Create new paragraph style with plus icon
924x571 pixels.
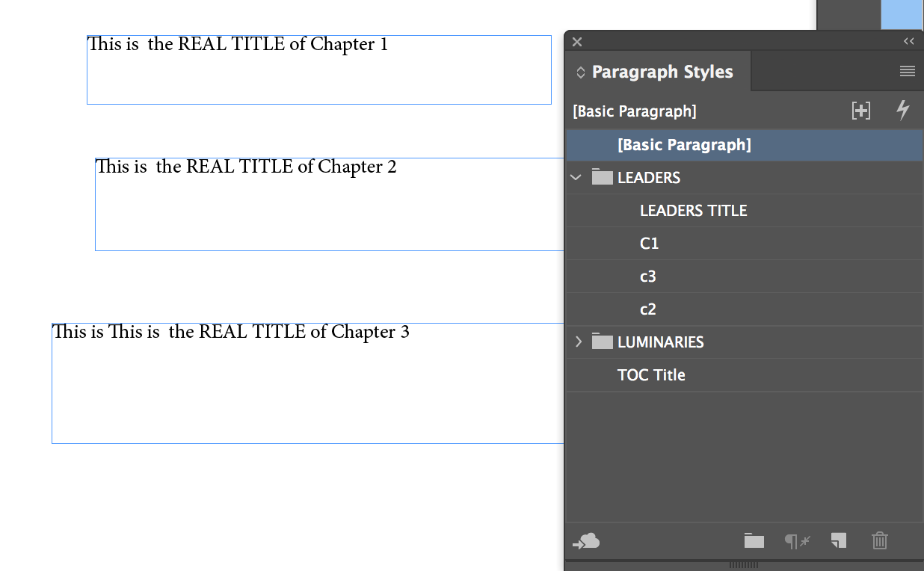tap(861, 111)
